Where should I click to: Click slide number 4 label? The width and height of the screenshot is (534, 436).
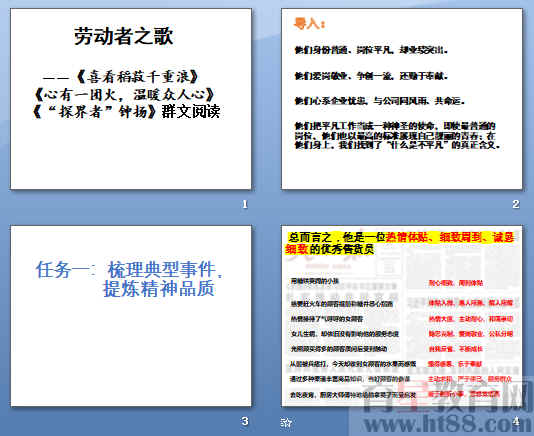(x=516, y=421)
